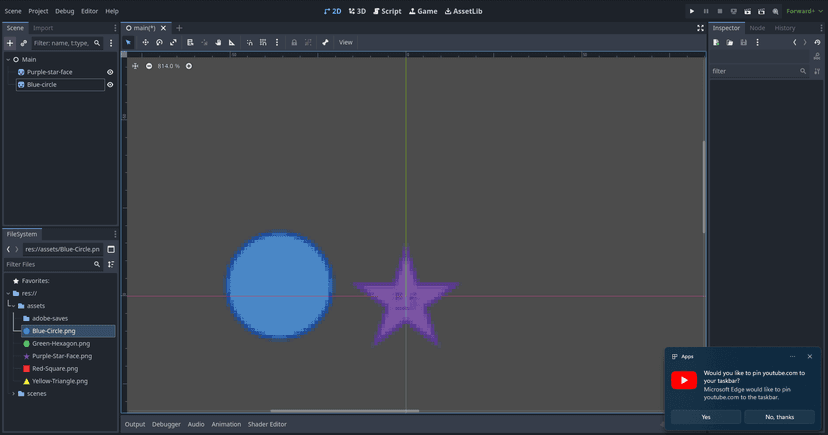This screenshot has height=435, width=828.
Task: Hide the Purple-star-face node
Action: tap(110, 72)
